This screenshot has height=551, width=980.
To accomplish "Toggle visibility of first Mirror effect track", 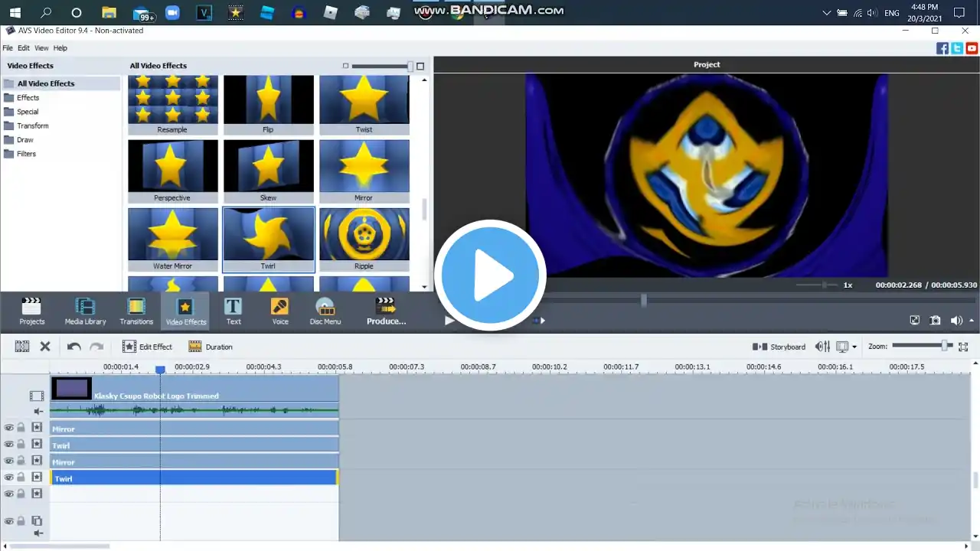I will [x=8, y=428].
